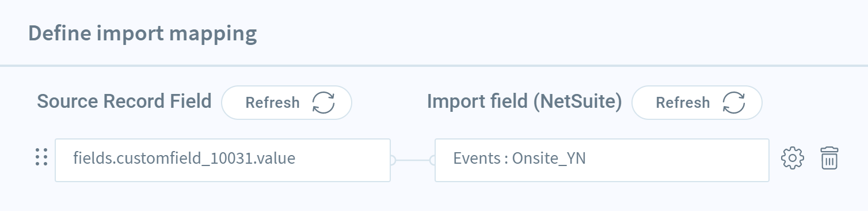Click circular arrows icon beside Import field (NetSuite)
Screen dimensions: 868x211
(x=734, y=103)
